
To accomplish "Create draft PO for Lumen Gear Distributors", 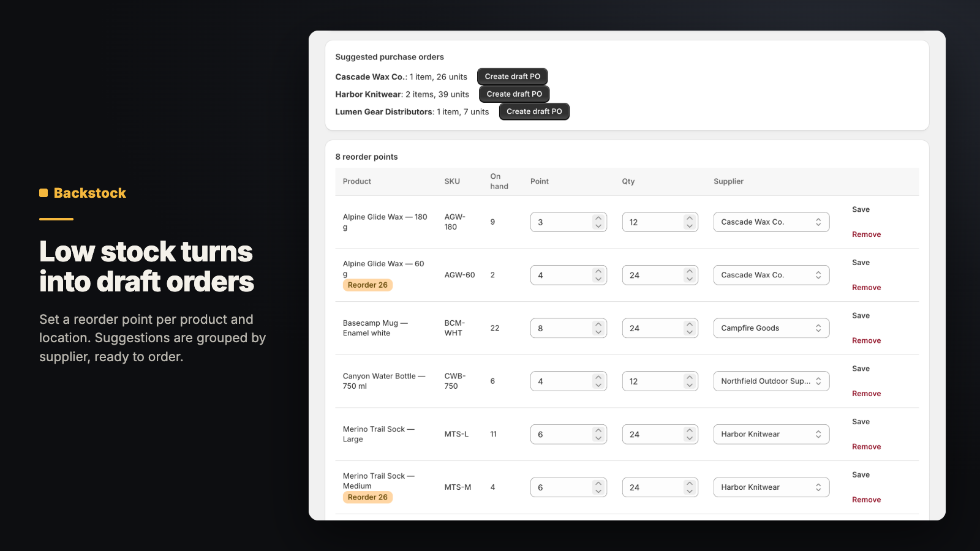I will click(x=534, y=111).
